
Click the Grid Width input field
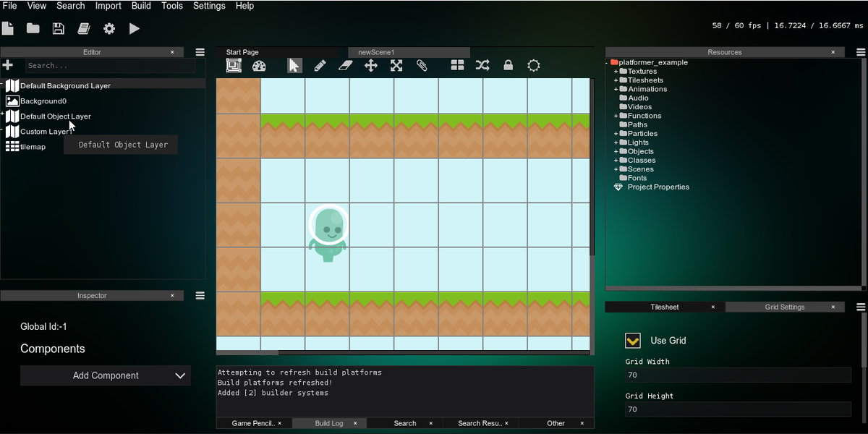[x=738, y=375]
